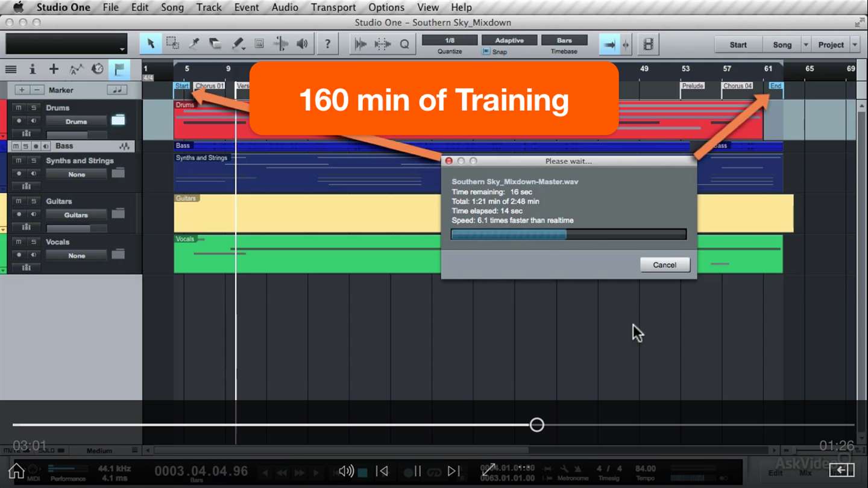Open the File menu
Image resolution: width=868 pixels, height=488 pixels.
pyautogui.click(x=111, y=7)
